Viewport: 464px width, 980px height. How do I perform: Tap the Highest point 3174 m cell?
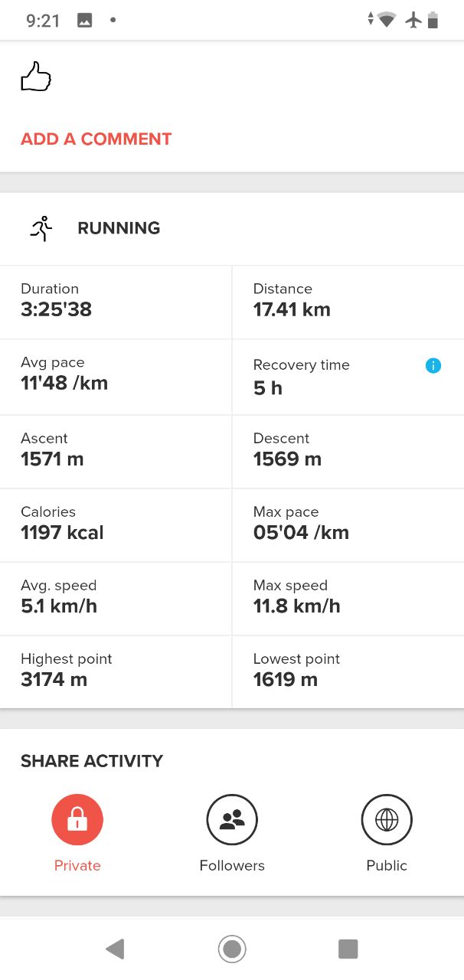pos(116,671)
